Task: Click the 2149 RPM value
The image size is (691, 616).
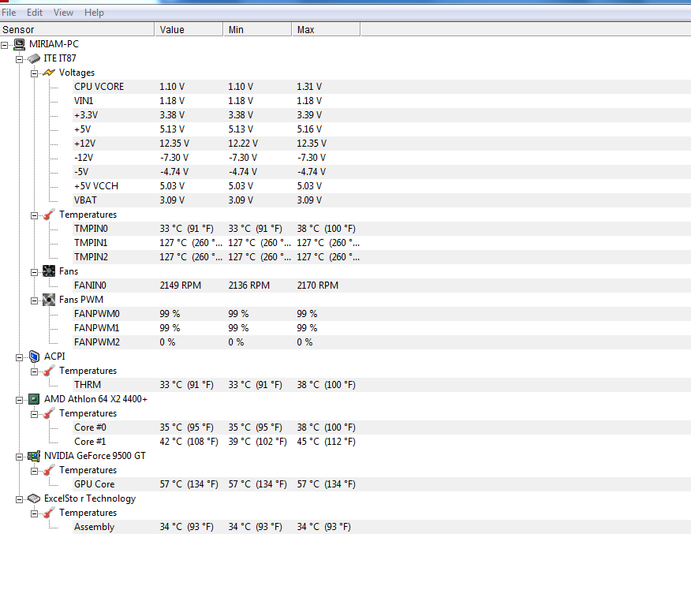Action: pyautogui.click(x=180, y=286)
